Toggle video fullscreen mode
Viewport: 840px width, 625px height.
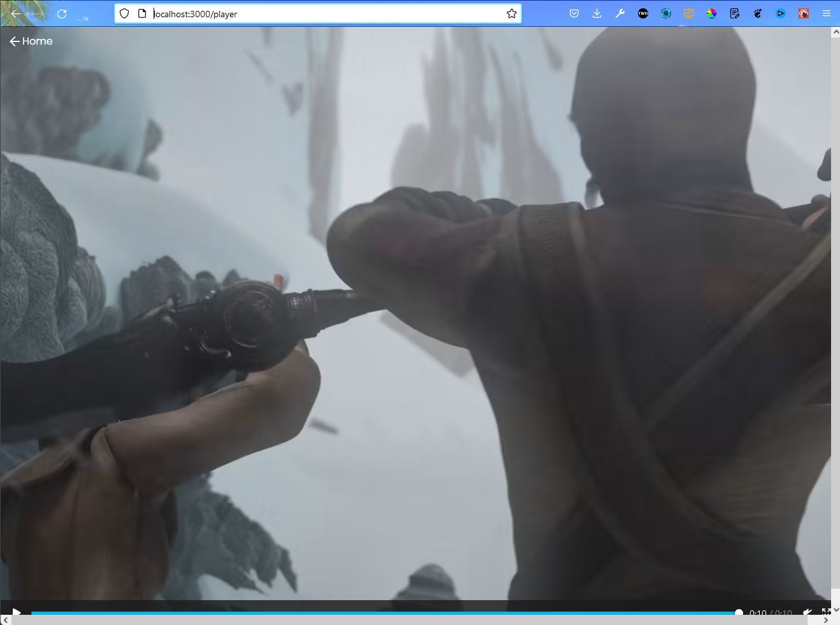[825, 612]
